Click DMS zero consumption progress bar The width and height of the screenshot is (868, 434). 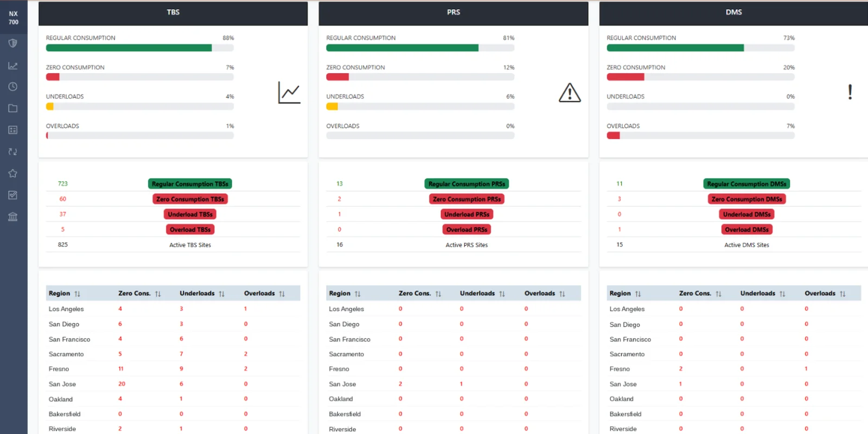(x=700, y=77)
